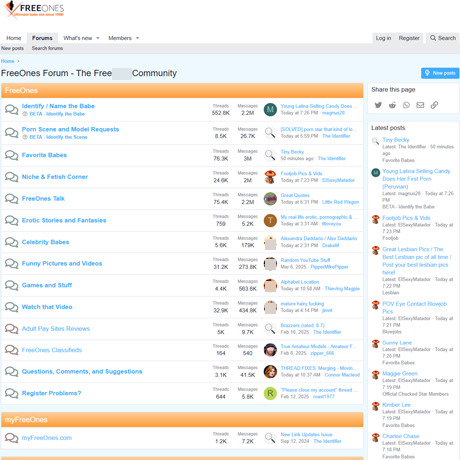Screen dimensions: 460x460
Task: Open the What's new menu
Action: pos(78,38)
